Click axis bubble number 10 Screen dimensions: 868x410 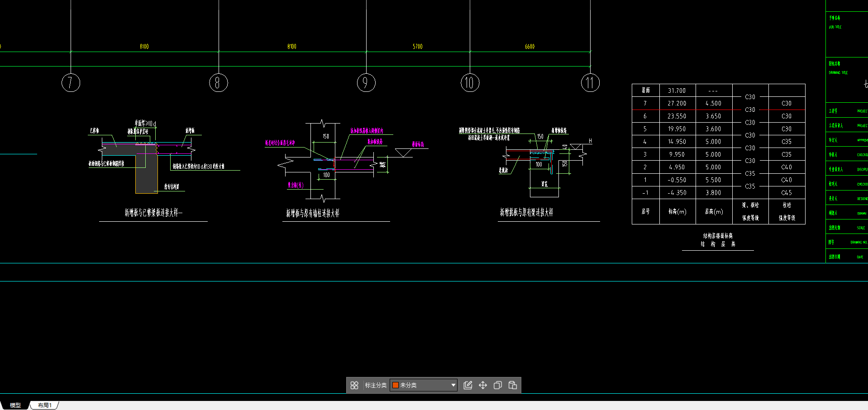tap(470, 83)
